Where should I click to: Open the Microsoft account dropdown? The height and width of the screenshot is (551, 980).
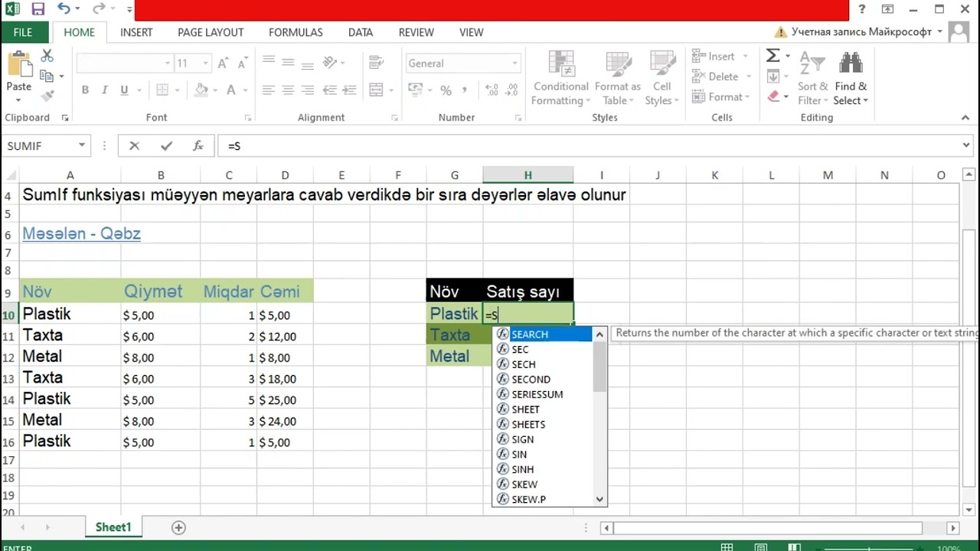[x=939, y=32]
